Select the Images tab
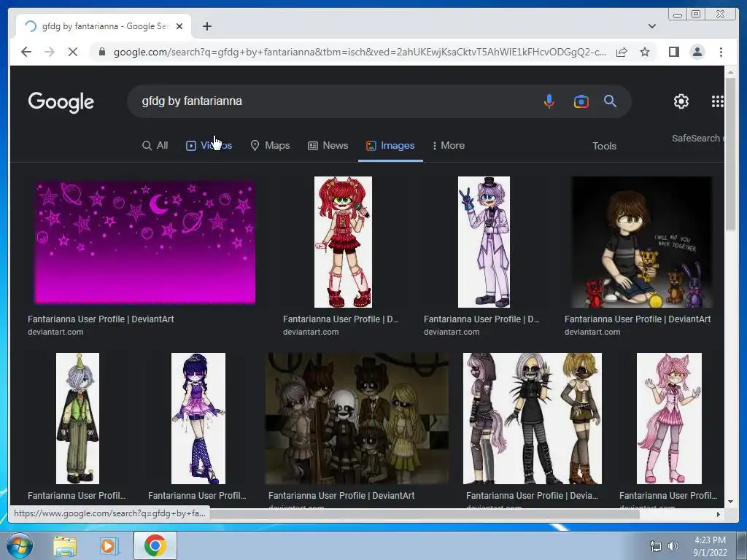Image resolution: width=747 pixels, height=560 pixels. [390, 145]
